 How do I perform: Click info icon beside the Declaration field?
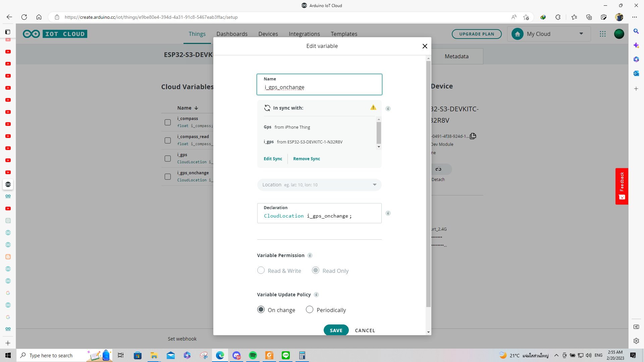[x=388, y=213]
